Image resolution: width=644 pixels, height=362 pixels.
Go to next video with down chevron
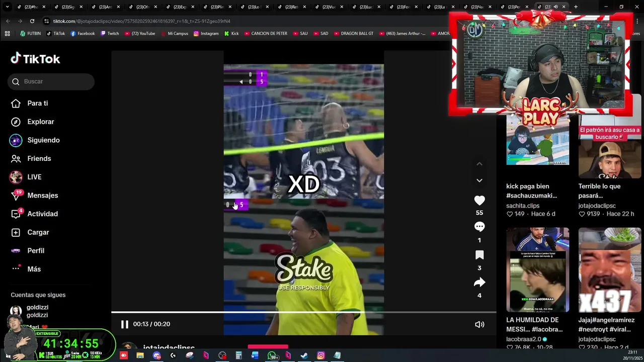479,180
